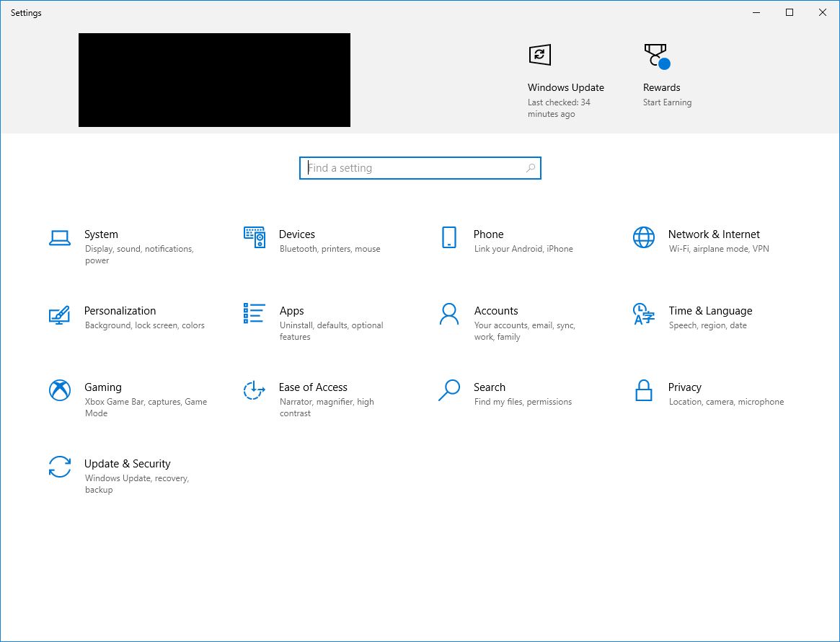Open the System laptop icon
Image resolution: width=840 pixels, height=642 pixels.
pyautogui.click(x=59, y=237)
